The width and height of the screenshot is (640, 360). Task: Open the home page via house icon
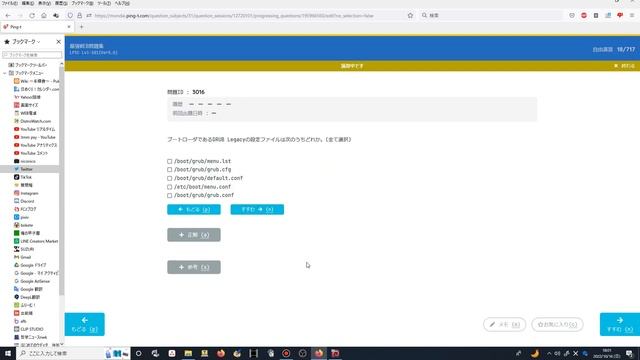44,16
